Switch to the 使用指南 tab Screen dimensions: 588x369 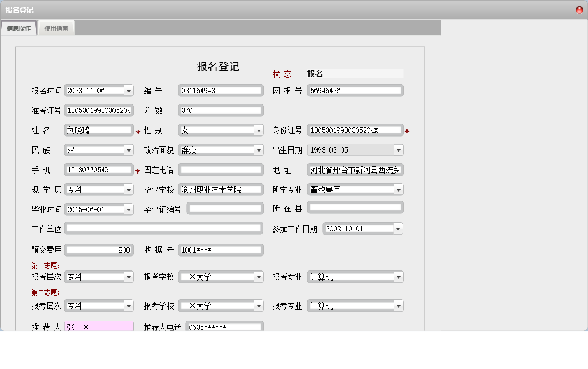[56, 27]
